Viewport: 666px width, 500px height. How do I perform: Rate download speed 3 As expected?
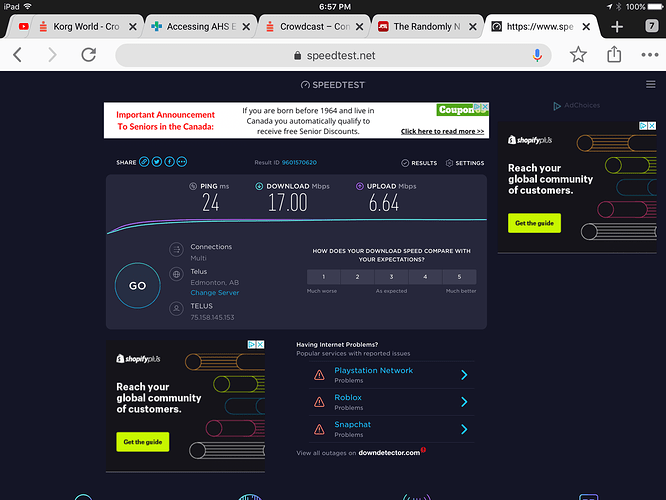tap(391, 277)
